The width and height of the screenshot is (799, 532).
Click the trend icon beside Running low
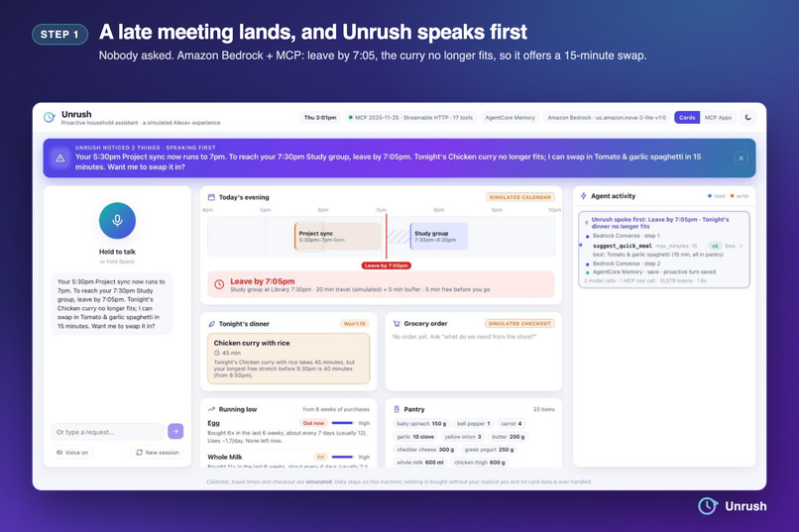coord(211,409)
